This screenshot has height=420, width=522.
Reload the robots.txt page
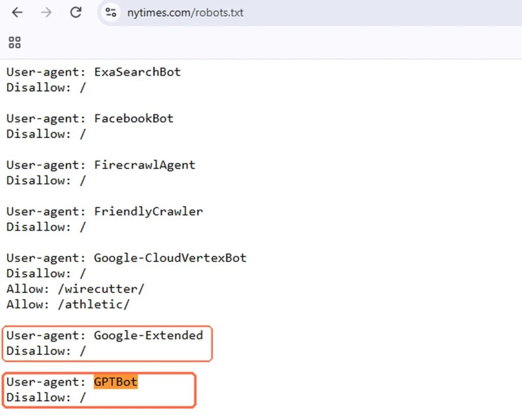point(76,13)
